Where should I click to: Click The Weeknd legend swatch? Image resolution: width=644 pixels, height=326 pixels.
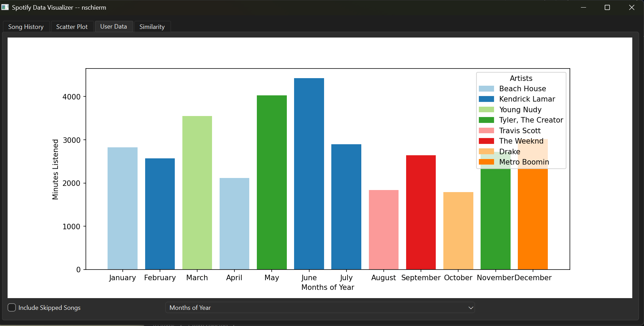(x=486, y=141)
